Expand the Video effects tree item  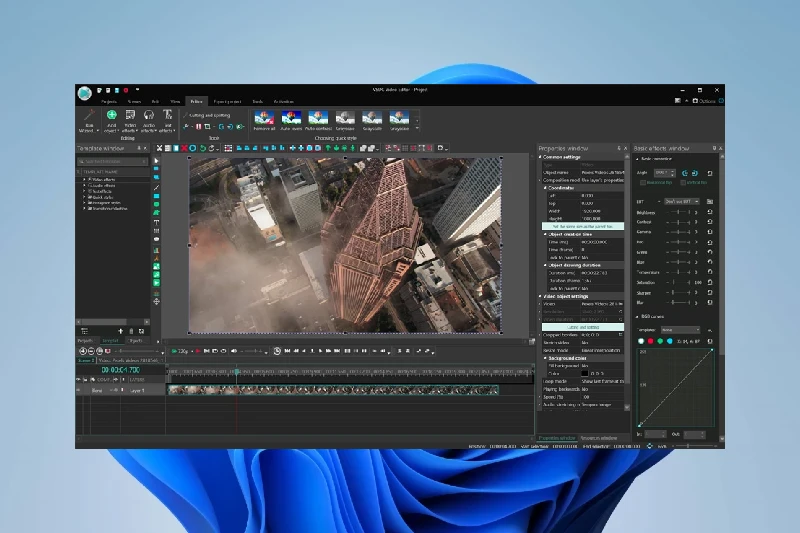click(85, 180)
